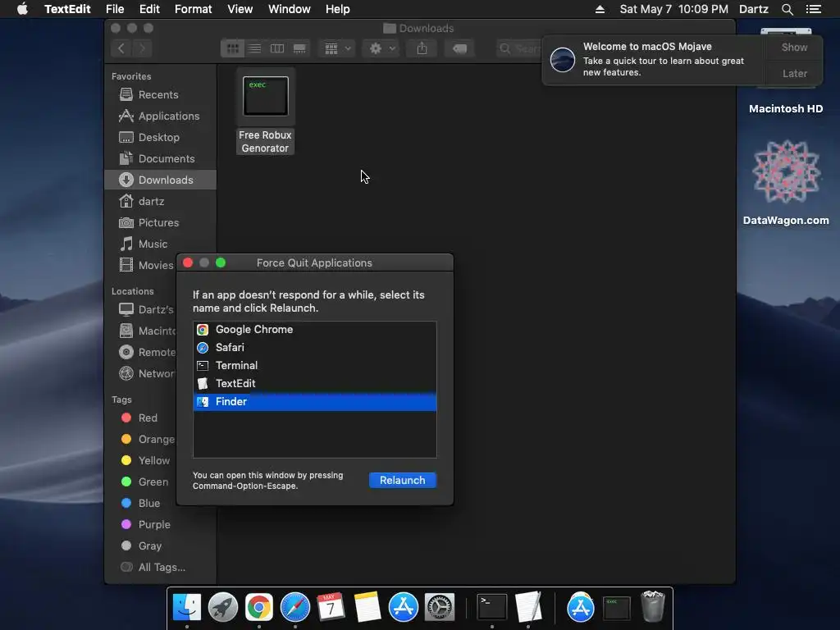The height and width of the screenshot is (630, 840).
Task: Open System Preferences gear in Dock
Action: (440, 607)
